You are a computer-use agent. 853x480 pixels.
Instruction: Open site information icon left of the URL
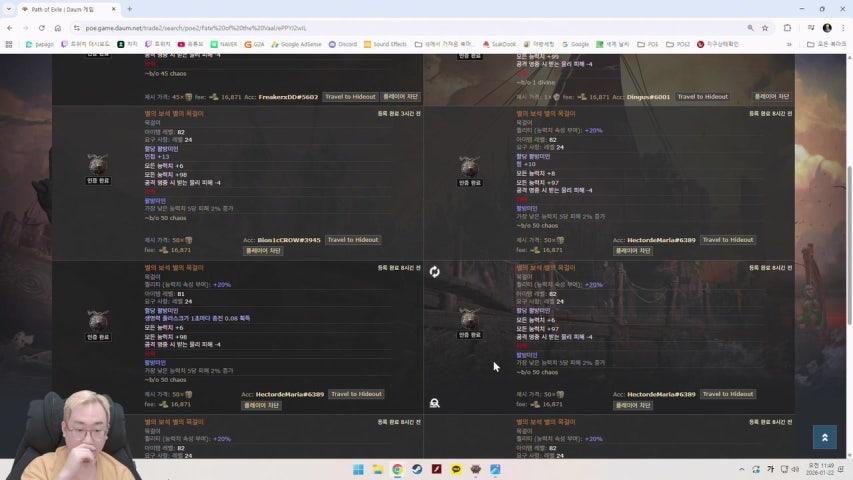77,28
